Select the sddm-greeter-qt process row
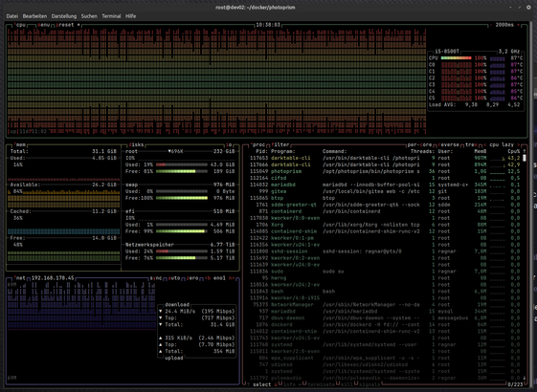The width and height of the screenshot is (537, 392). [x=385, y=205]
